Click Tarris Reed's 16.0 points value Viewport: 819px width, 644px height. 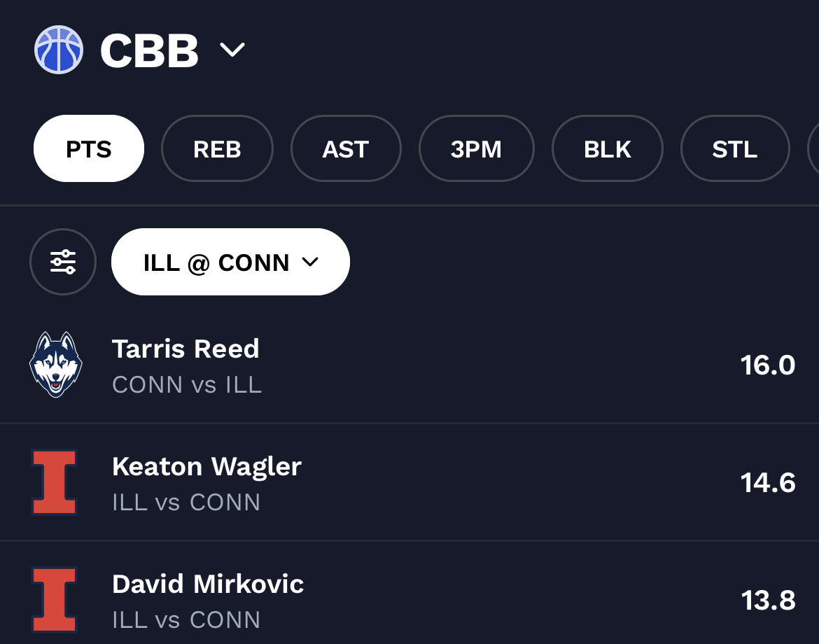[x=768, y=365]
